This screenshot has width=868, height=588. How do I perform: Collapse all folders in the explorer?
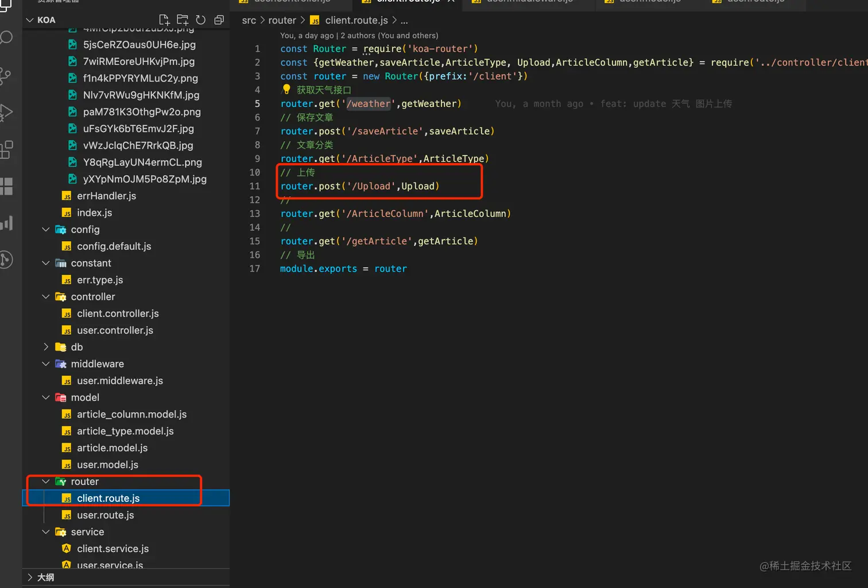pyautogui.click(x=219, y=20)
